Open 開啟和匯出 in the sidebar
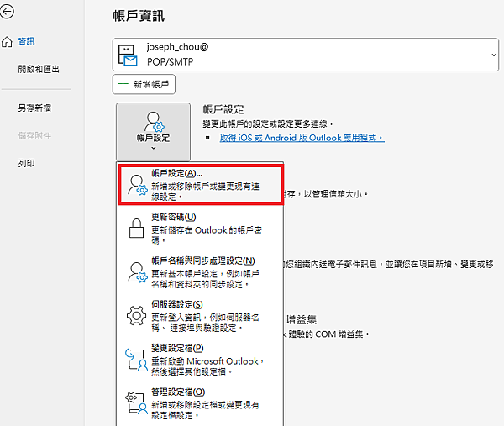 point(39,69)
